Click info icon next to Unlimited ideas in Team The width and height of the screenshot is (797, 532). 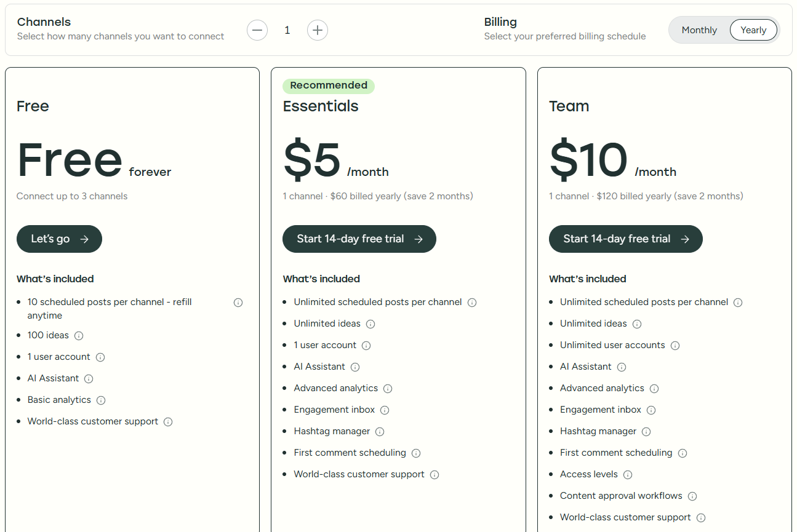point(637,324)
